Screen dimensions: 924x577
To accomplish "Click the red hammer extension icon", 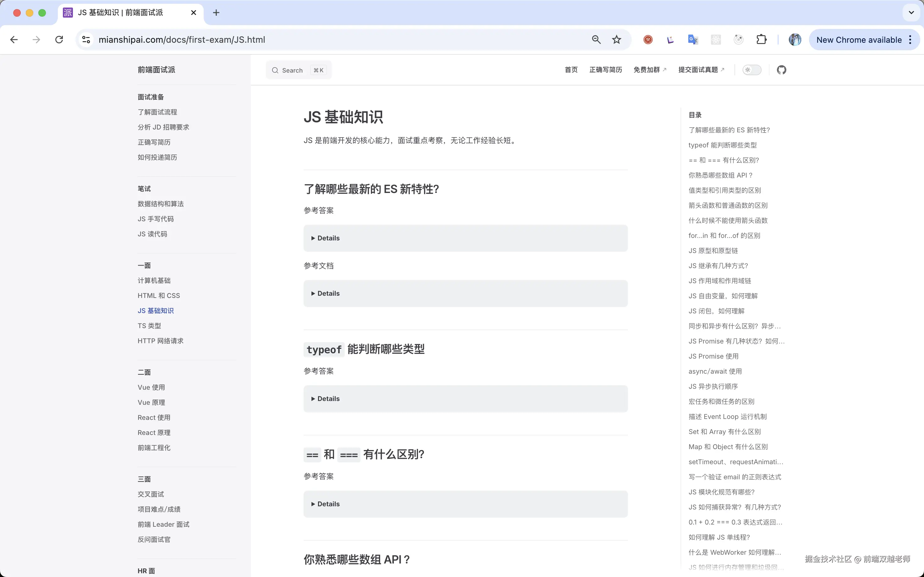I will (x=647, y=39).
